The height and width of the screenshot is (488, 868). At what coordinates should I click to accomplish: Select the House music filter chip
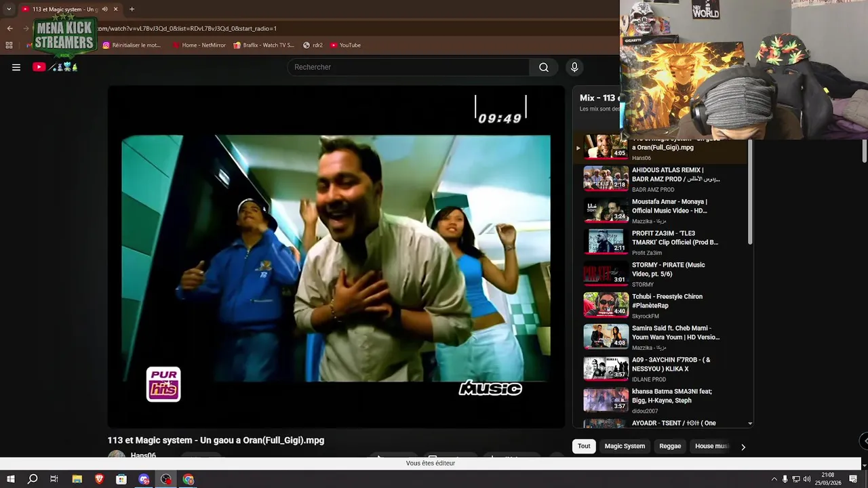[711, 446]
